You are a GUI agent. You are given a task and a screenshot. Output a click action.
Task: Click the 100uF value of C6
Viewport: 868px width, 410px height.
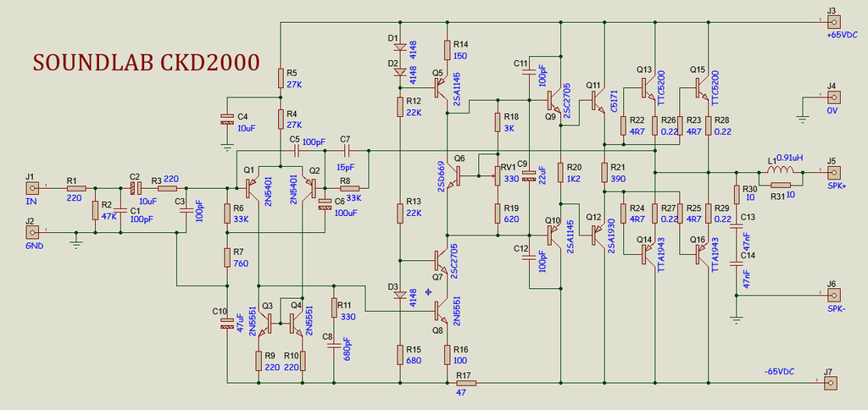coord(346,213)
